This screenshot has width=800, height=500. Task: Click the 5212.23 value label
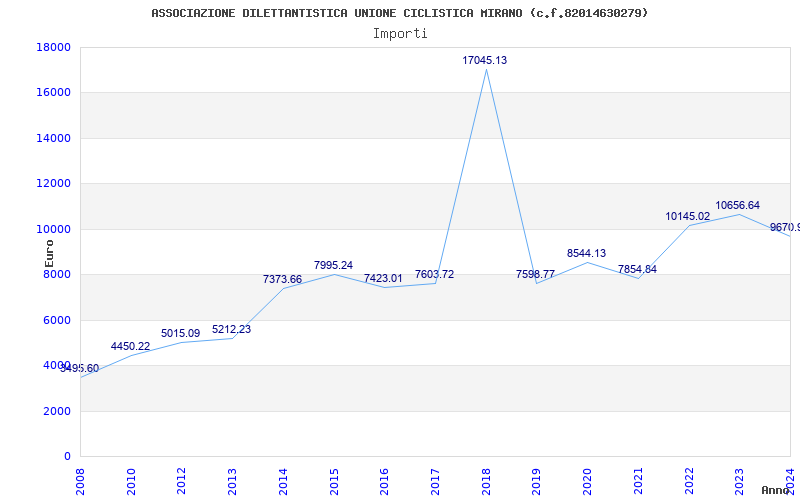(x=232, y=329)
